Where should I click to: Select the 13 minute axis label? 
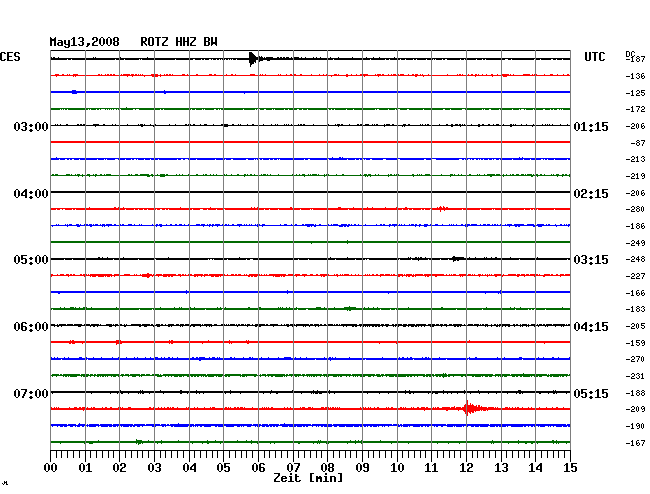click(501, 468)
